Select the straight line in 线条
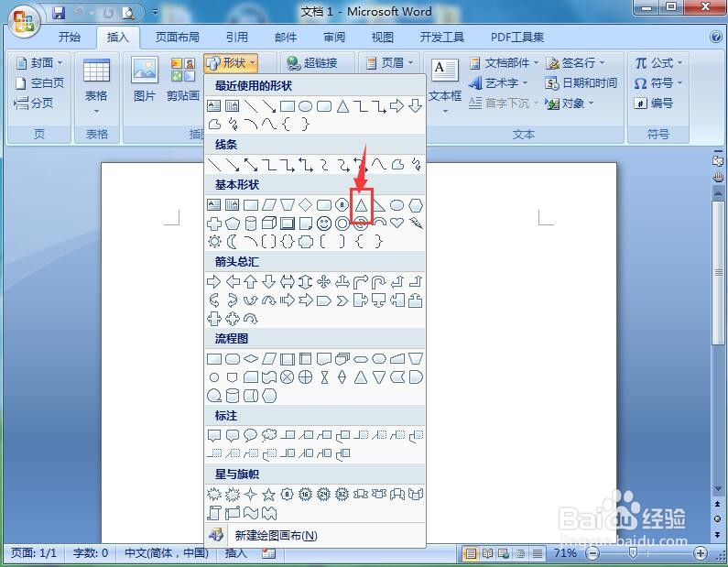This screenshot has width=728, height=567. (214, 164)
